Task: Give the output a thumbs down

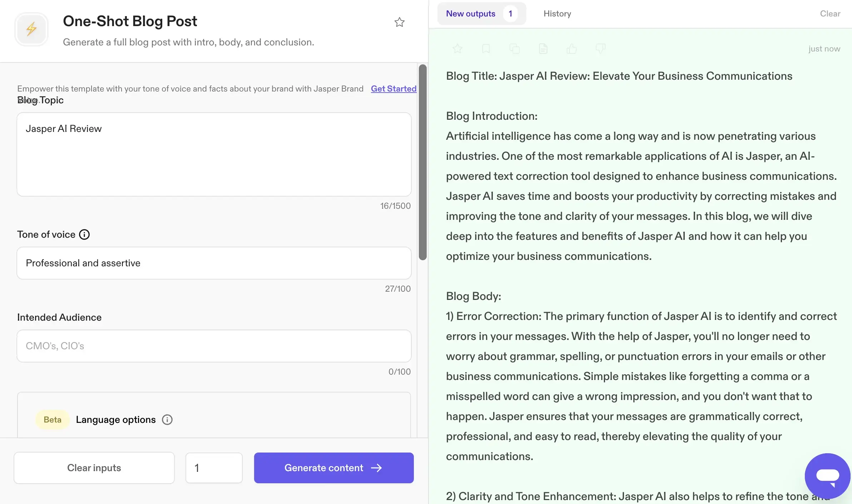Action: (x=600, y=49)
